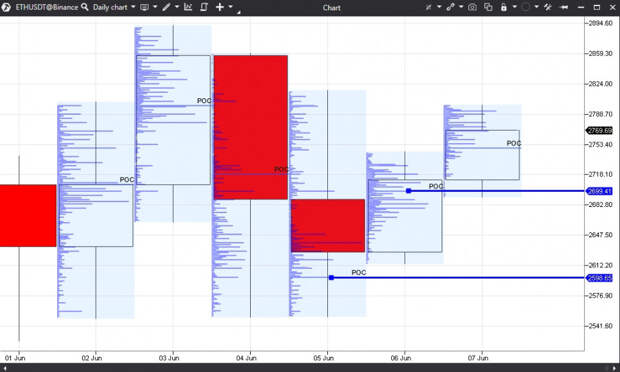Select the lower blue POC level line
Image resolution: width=620 pixels, height=372 pixels.
pyautogui.click(x=458, y=278)
